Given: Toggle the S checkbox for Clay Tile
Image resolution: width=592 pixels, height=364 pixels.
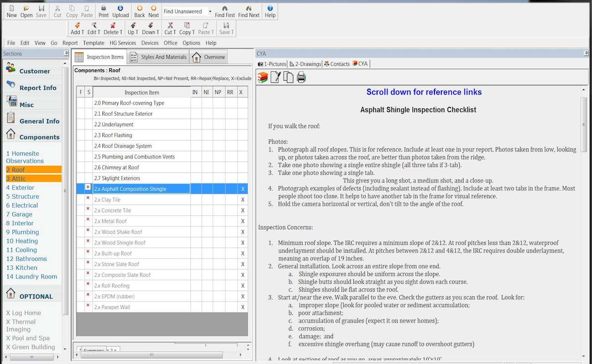Looking at the screenshot, I should tap(88, 198).
